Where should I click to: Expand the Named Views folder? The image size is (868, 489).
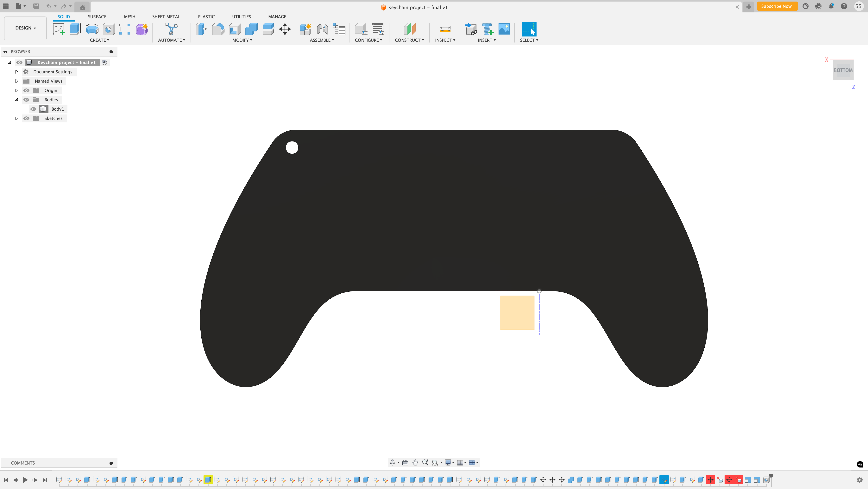click(16, 81)
